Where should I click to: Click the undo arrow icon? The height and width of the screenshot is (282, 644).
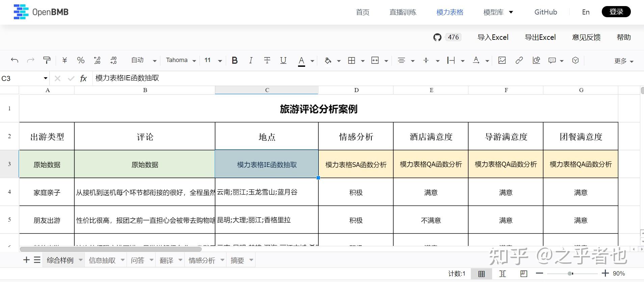pyautogui.click(x=15, y=60)
